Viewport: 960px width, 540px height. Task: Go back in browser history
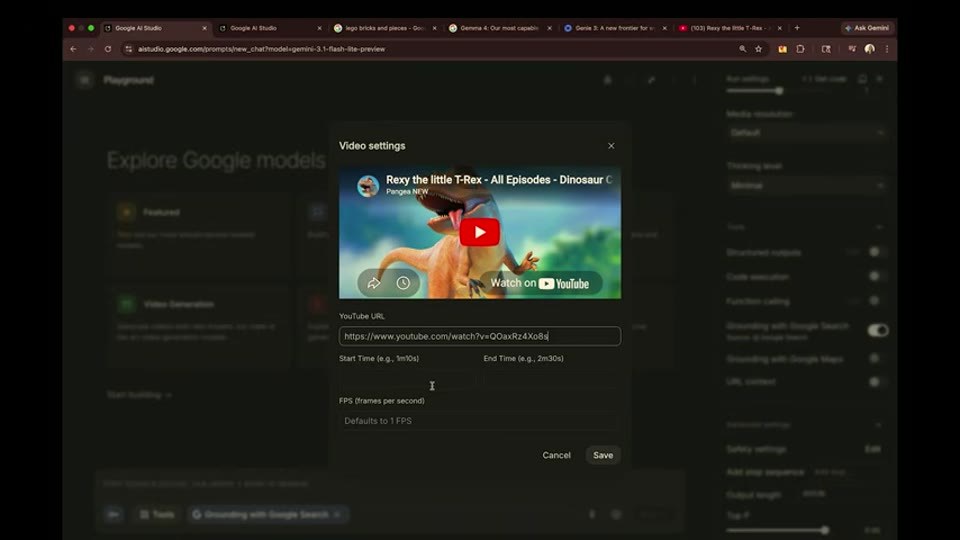pyautogui.click(x=73, y=49)
